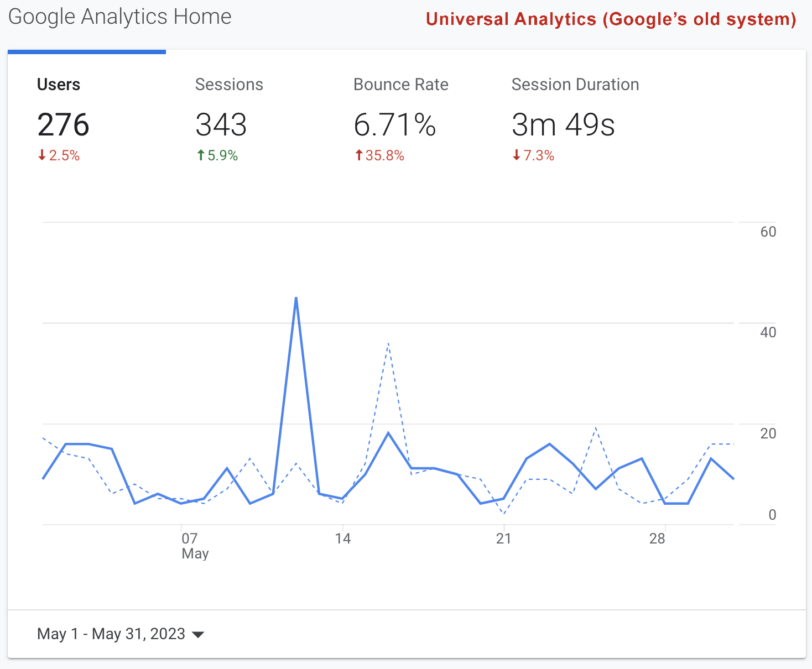The image size is (812, 669).
Task: Click the 14 x-axis date label
Action: pos(343,539)
